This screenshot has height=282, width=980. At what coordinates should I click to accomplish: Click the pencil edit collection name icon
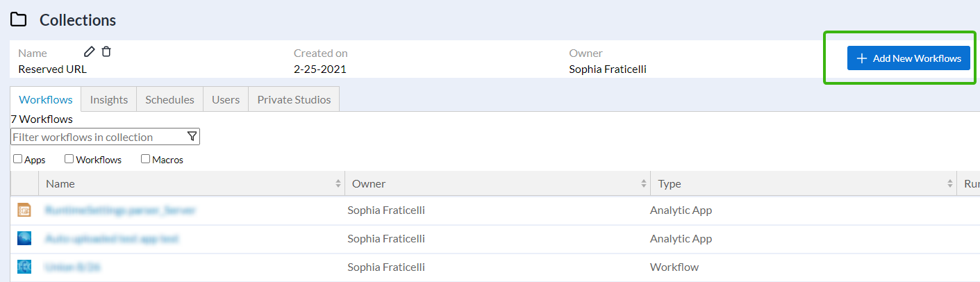89,51
